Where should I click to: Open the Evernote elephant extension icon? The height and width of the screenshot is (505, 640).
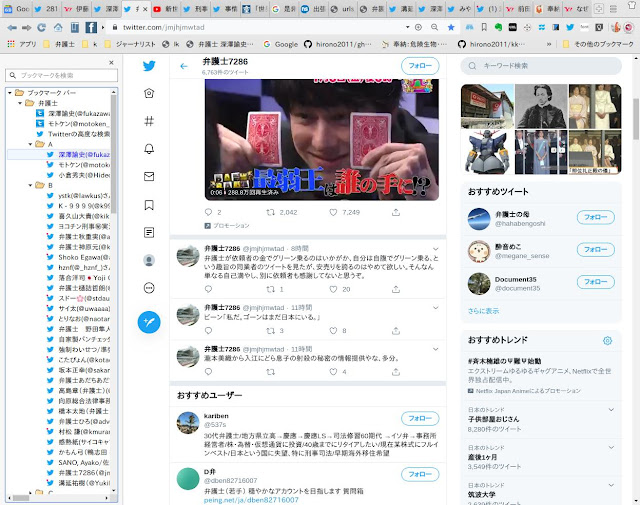498,27
